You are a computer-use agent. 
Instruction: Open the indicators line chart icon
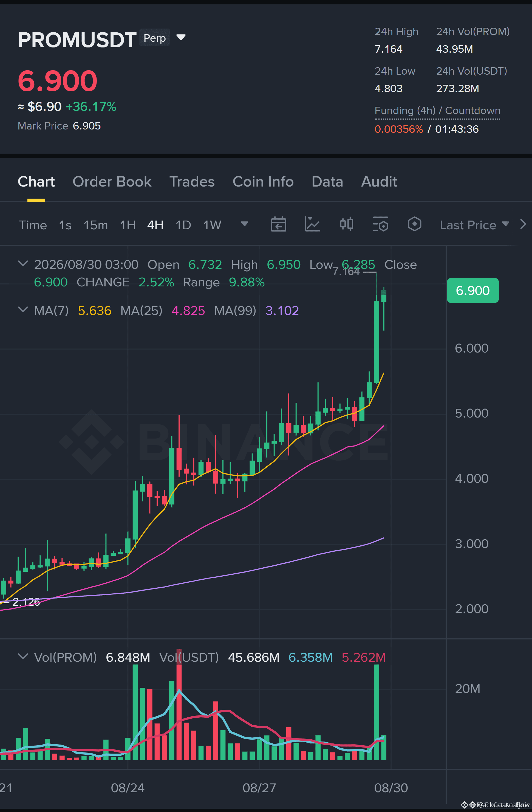pos(312,224)
